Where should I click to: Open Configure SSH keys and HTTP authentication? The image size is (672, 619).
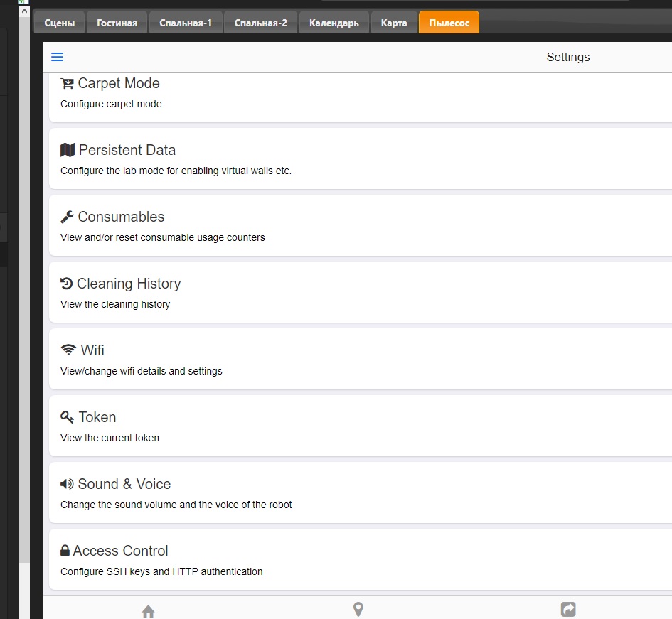(x=161, y=571)
